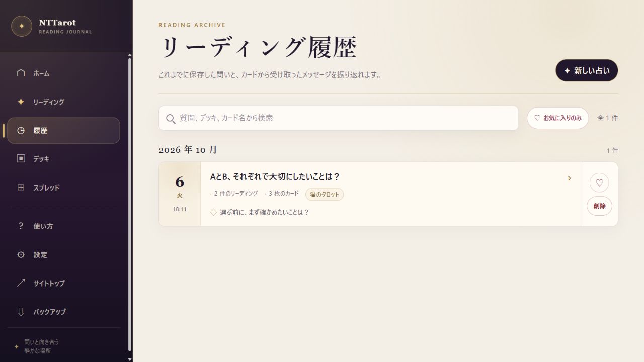Click the clock icon beside 履歴
This screenshot has height=362, width=644.
click(21, 131)
